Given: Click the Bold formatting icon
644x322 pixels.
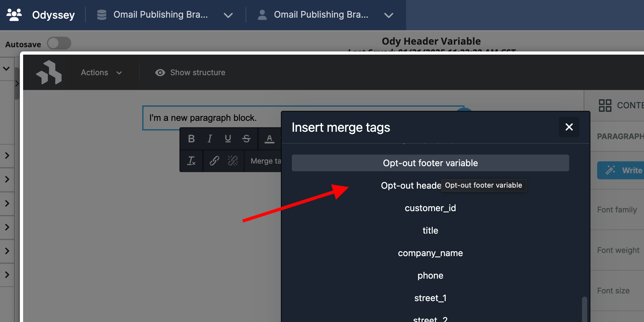Looking at the screenshot, I should click(x=191, y=139).
